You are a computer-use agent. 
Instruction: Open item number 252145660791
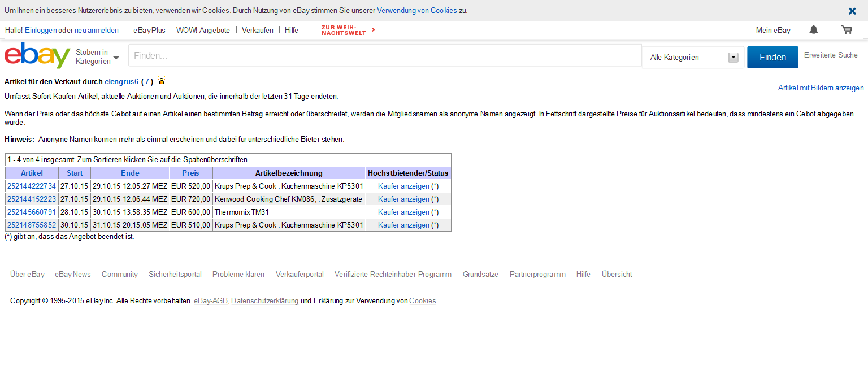point(32,212)
